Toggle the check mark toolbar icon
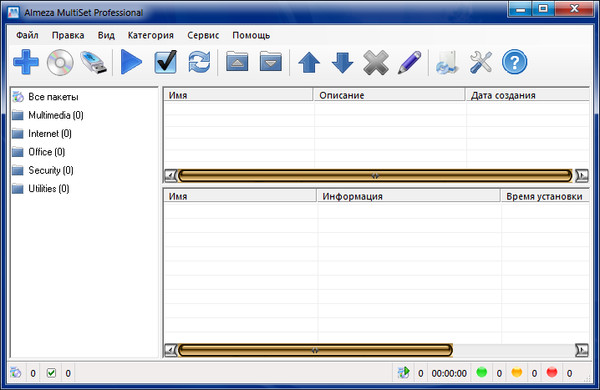The image size is (600, 390). point(166,62)
